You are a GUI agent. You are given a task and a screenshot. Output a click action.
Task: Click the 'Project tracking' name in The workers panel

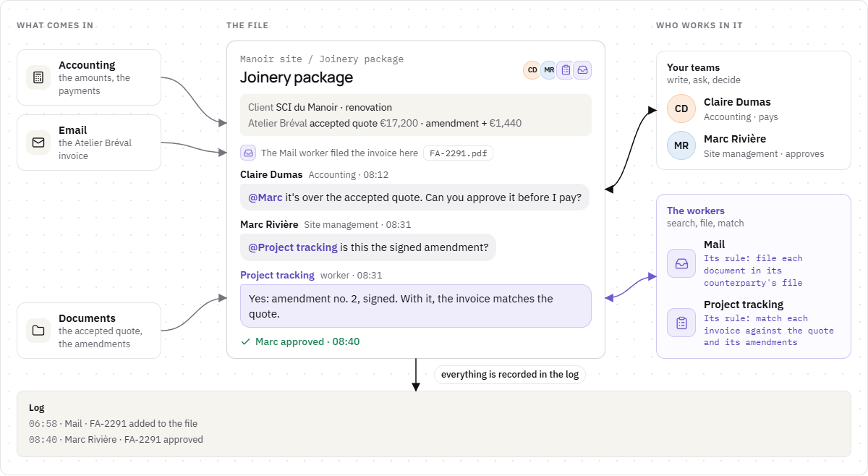tap(744, 305)
